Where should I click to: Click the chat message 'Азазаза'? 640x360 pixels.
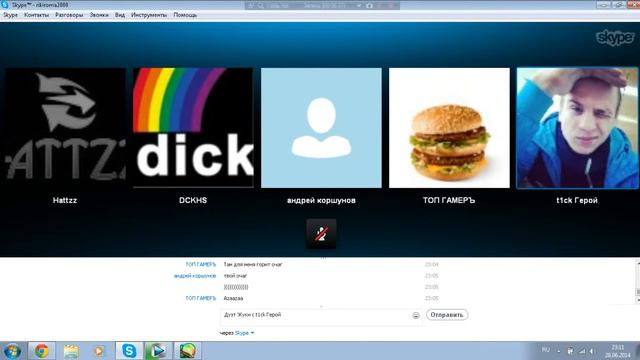pyautogui.click(x=233, y=298)
